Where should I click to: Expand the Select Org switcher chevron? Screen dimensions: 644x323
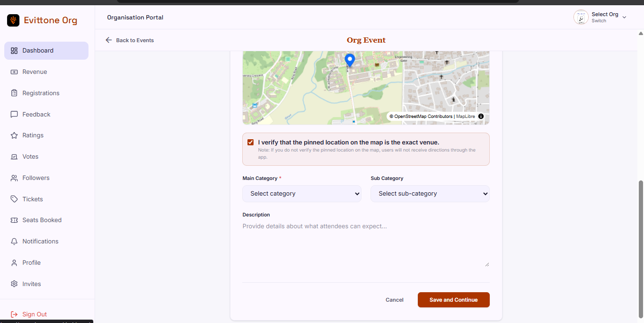pyautogui.click(x=624, y=18)
